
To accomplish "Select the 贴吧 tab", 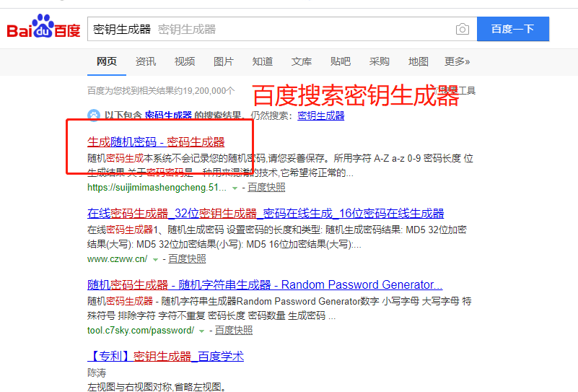I will click(x=341, y=61).
